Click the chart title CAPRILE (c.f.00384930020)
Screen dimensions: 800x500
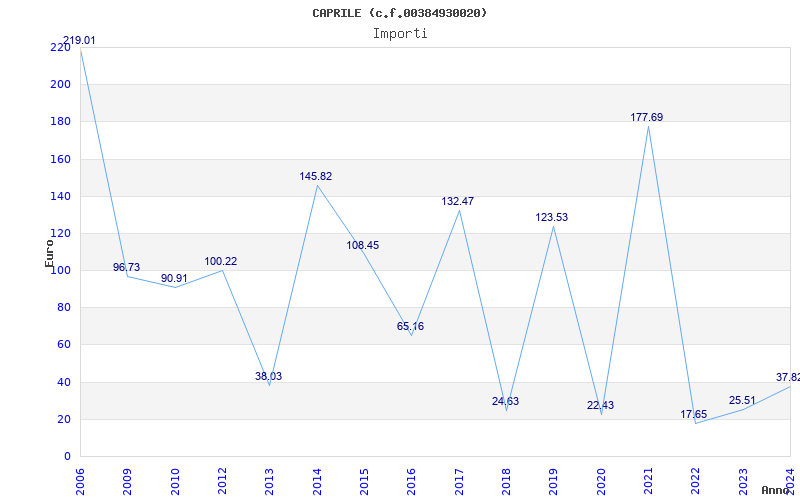click(399, 13)
